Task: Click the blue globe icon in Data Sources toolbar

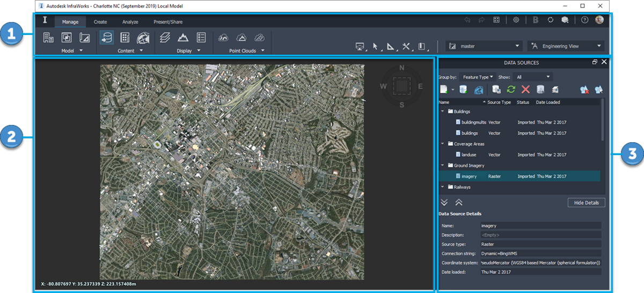Action: (x=479, y=90)
